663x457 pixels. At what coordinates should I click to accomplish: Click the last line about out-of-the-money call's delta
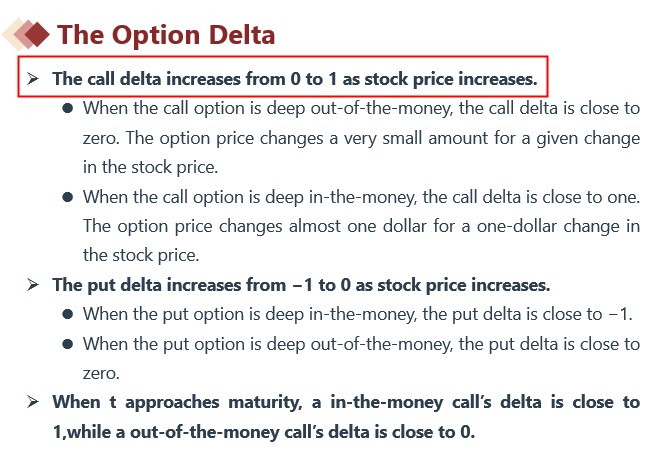[x=264, y=432]
